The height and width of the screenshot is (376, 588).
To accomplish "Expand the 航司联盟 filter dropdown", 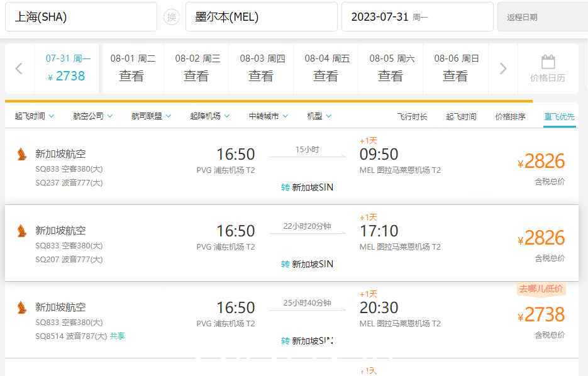I will tap(152, 116).
